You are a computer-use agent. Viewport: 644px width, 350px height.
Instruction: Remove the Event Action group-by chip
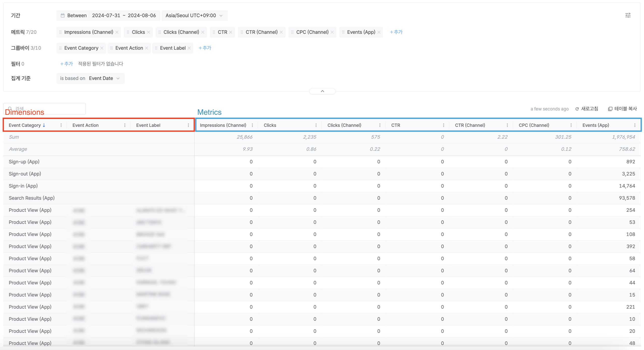click(x=147, y=48)
